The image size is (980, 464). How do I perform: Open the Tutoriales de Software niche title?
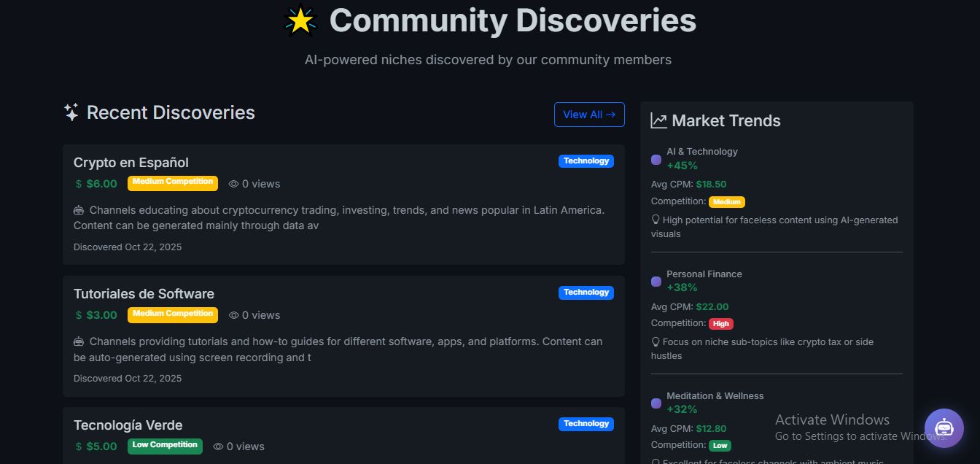(144, 294)
